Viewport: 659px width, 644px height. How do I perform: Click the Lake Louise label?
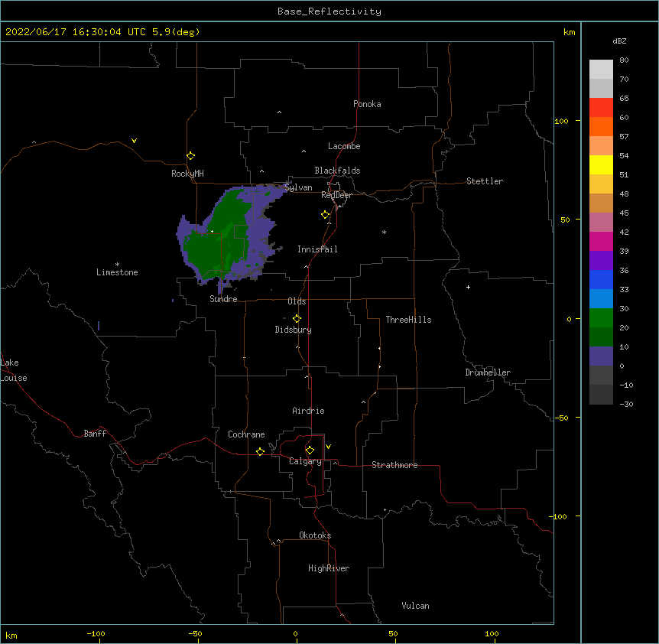click(14, 370)
